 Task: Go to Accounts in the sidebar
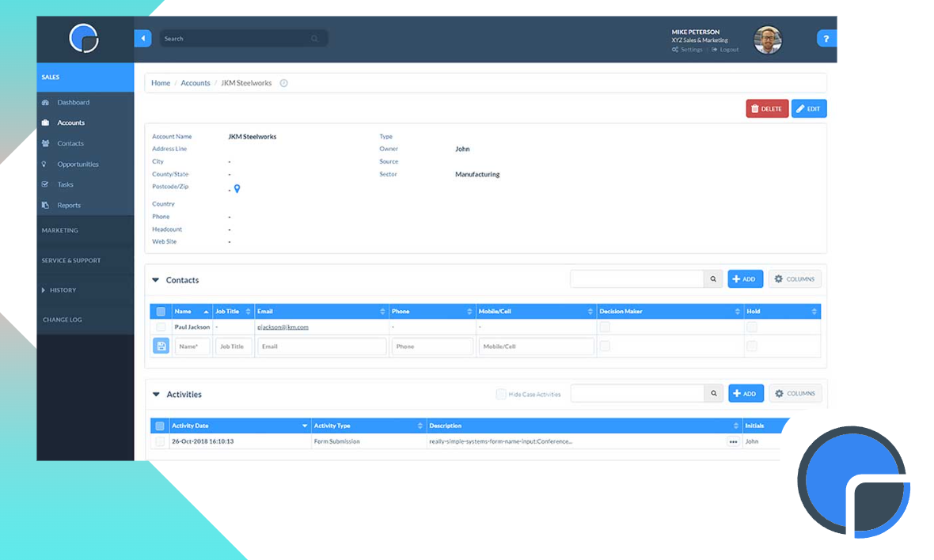tap(71, 123)
